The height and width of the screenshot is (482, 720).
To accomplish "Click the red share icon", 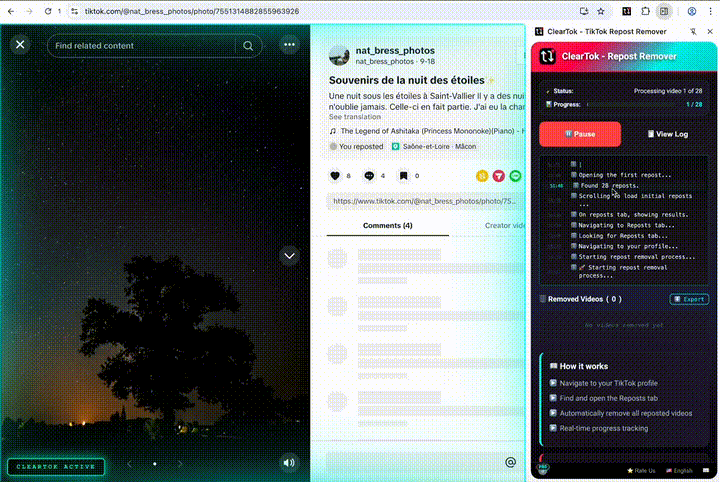I will 499,176.
